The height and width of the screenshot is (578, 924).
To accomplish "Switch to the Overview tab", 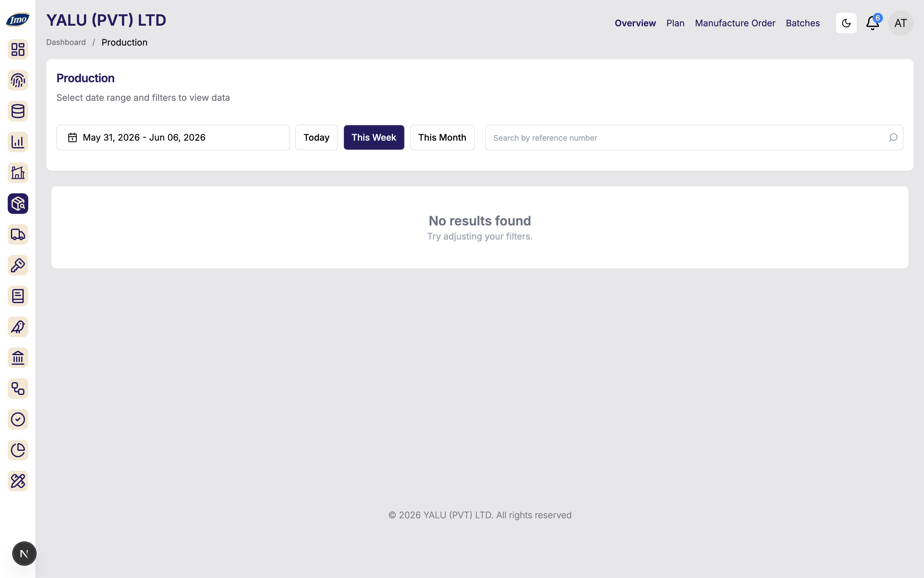I will click(635, 23).
